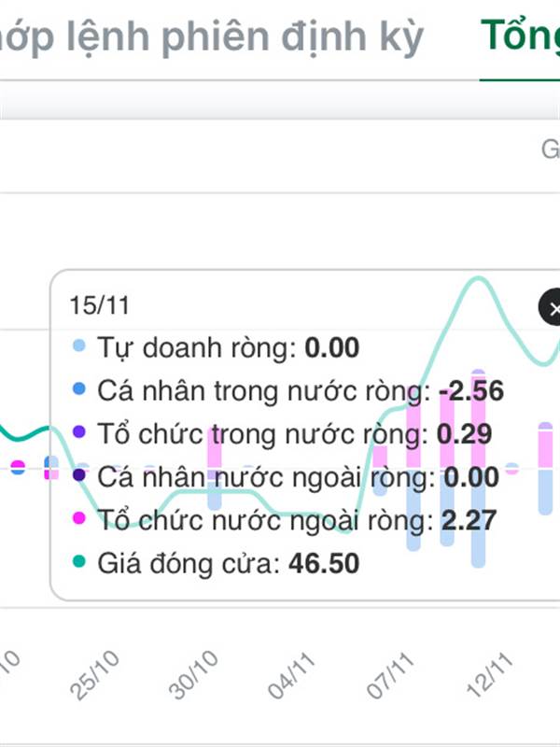Click the Cá nhân nước ngoài ròng dark dot
Screen dimensions: 560x747
(x=79, y=475)
